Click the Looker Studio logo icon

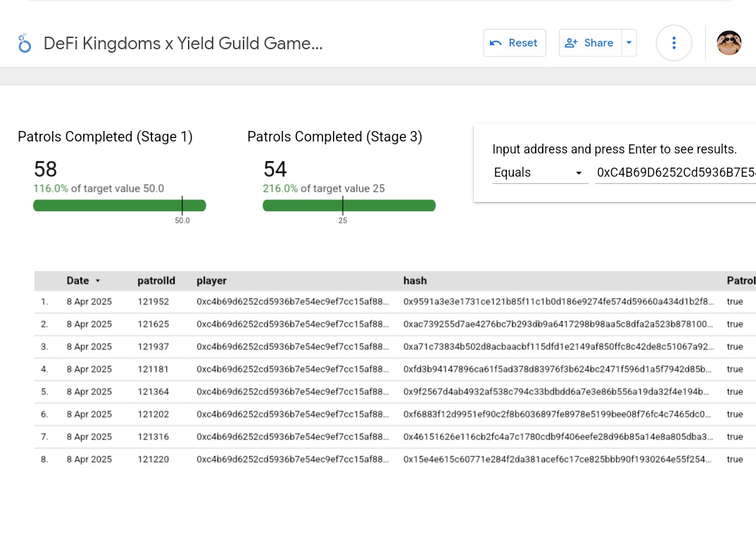[24, 43]
